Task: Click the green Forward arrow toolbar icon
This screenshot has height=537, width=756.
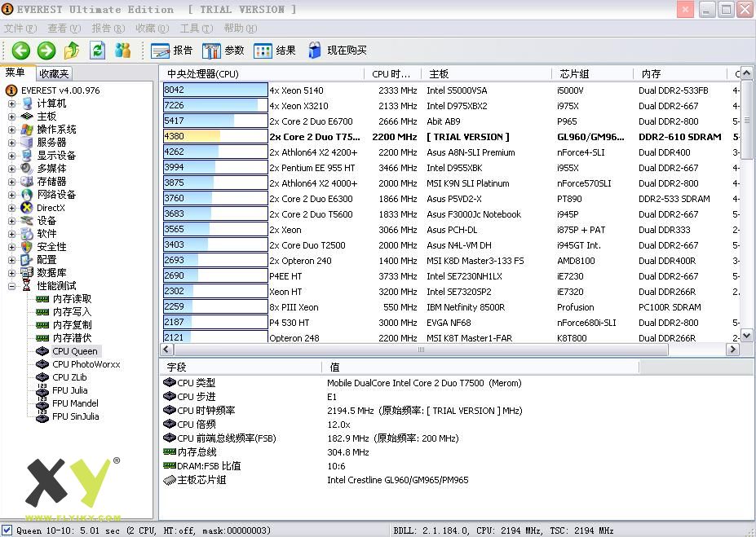Action: 46,50
